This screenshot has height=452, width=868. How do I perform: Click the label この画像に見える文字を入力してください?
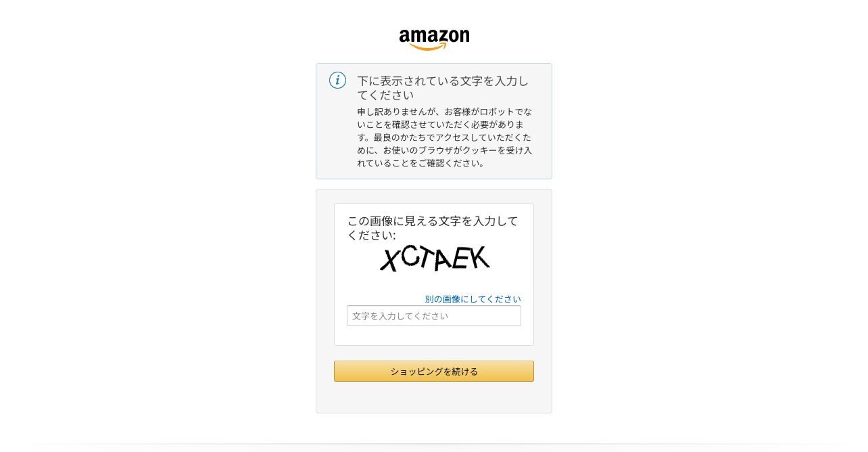[433, 228]
